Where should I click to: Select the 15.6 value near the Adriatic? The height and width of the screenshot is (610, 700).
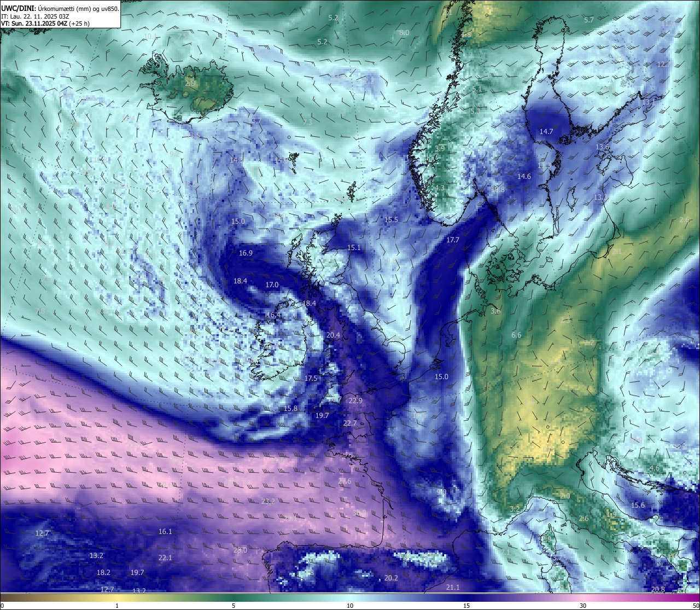pyautogui.click(x=638, y=505)
